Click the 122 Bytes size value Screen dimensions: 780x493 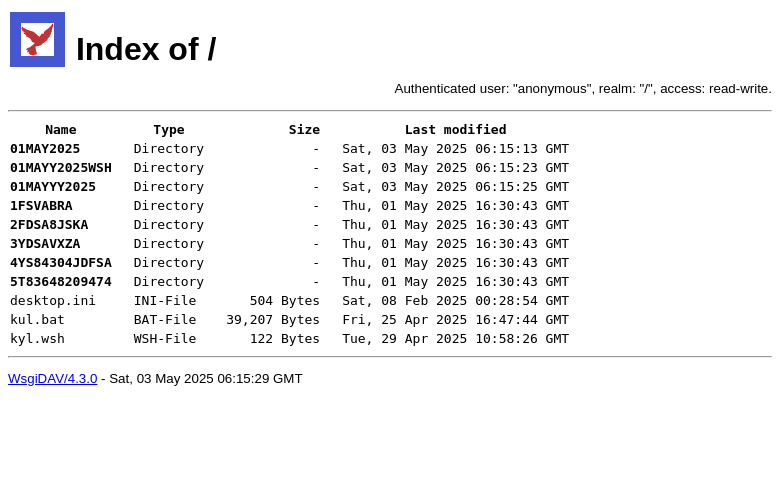[x=285, y=338]
